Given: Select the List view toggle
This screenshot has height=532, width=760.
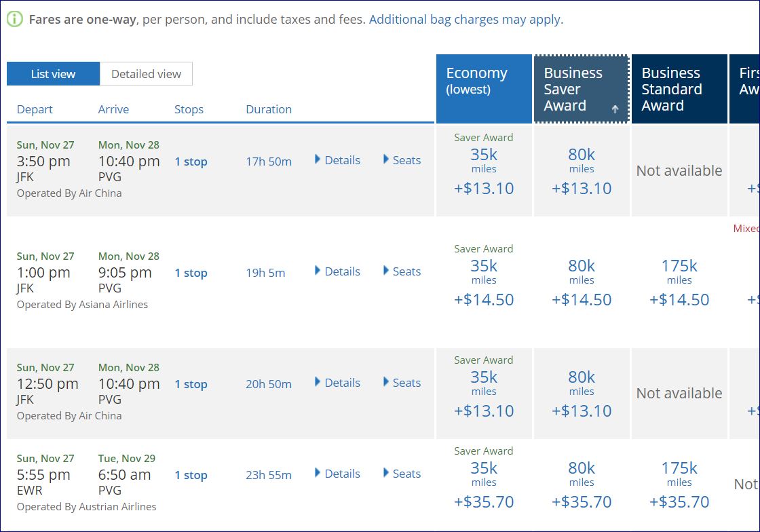Looking at the screenshot, I should (x=53, y=74).
